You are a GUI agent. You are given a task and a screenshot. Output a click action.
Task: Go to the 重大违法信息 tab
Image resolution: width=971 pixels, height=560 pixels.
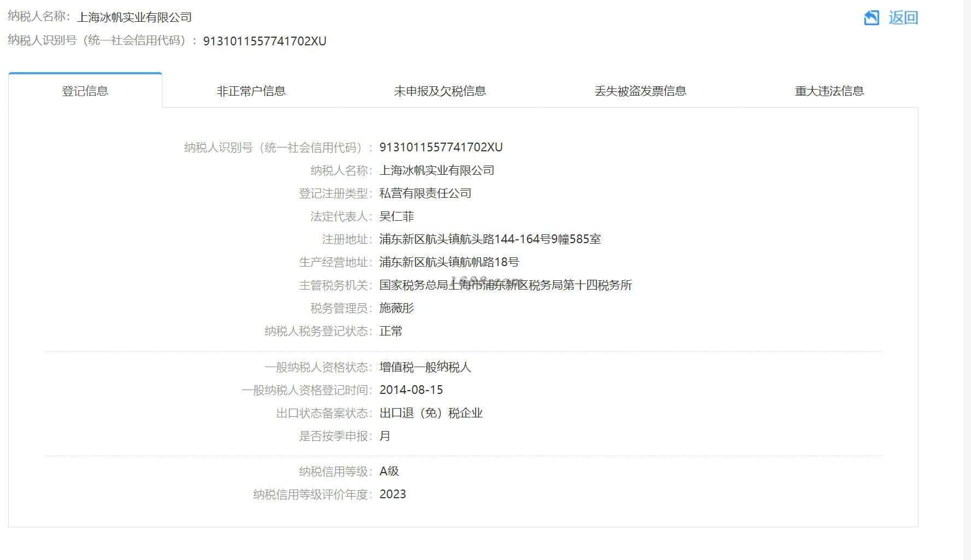point(829,91)
